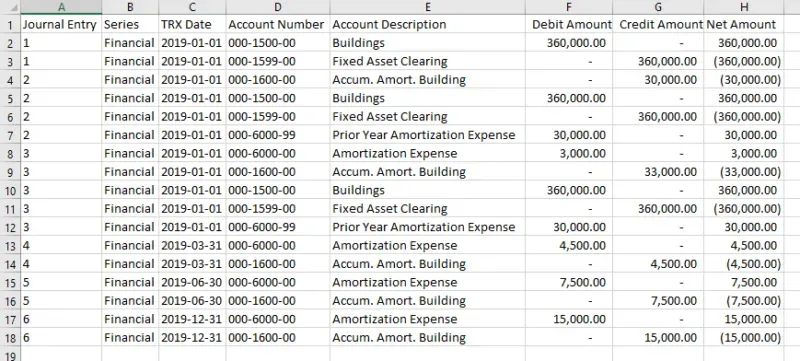The image size is (800, 361).
Task: Select 'Fixed Asset Clearing' in row 3
Action: pyautogui.click(x=428, y=61)
